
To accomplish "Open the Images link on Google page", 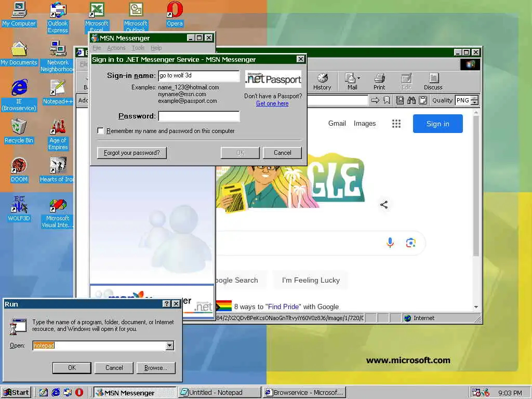I will 365,124.
